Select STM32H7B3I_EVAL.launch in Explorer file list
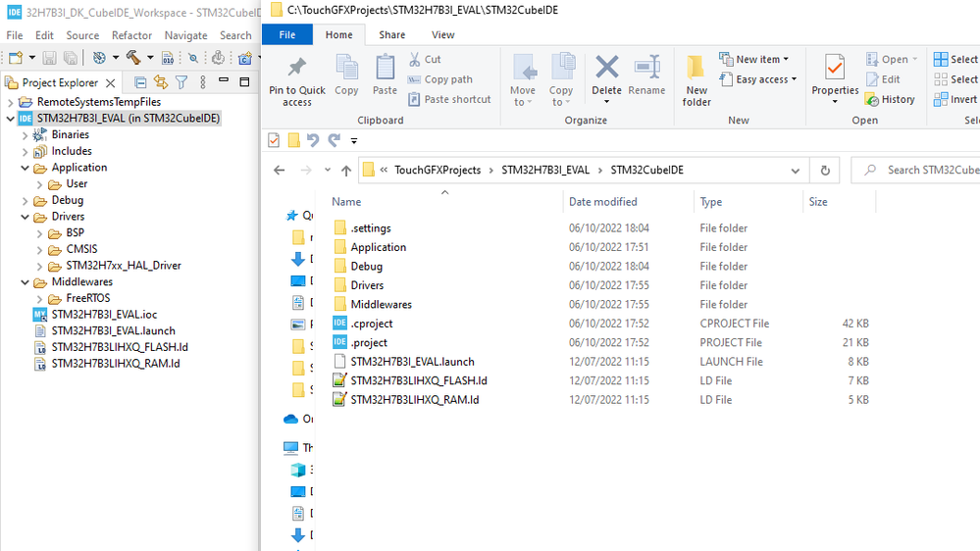Screen dimensions: 980x551 click(x=412, y=362)
